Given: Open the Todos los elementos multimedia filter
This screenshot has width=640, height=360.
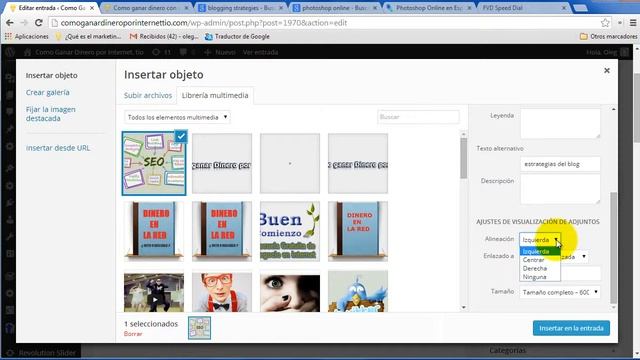Looking at the screenshot, I should 177,117.
